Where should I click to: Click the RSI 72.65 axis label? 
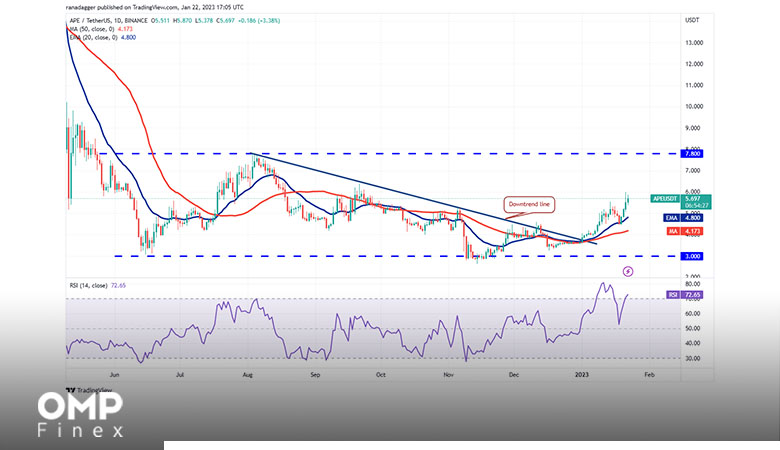[684, 295]
